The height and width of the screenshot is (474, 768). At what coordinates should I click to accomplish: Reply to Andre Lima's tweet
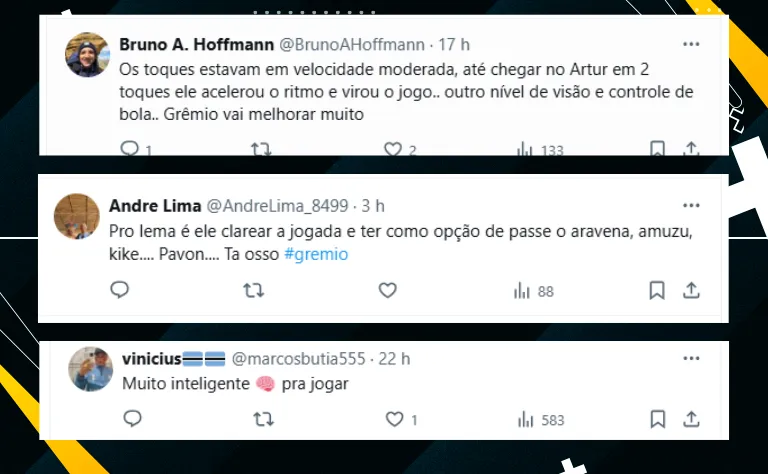pyautogui.click(x=120, y=291)
